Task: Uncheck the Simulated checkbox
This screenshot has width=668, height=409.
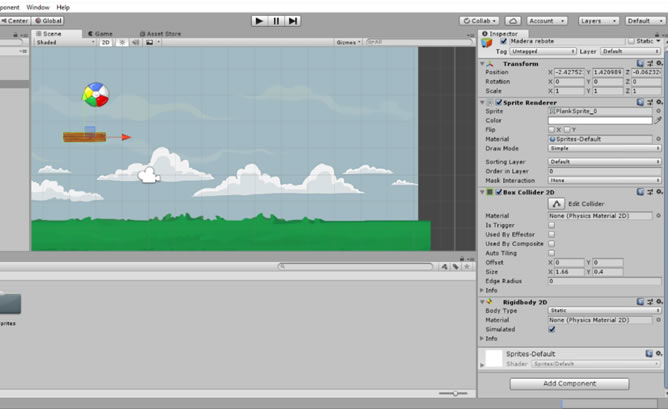Action: [x=552, y=329]
